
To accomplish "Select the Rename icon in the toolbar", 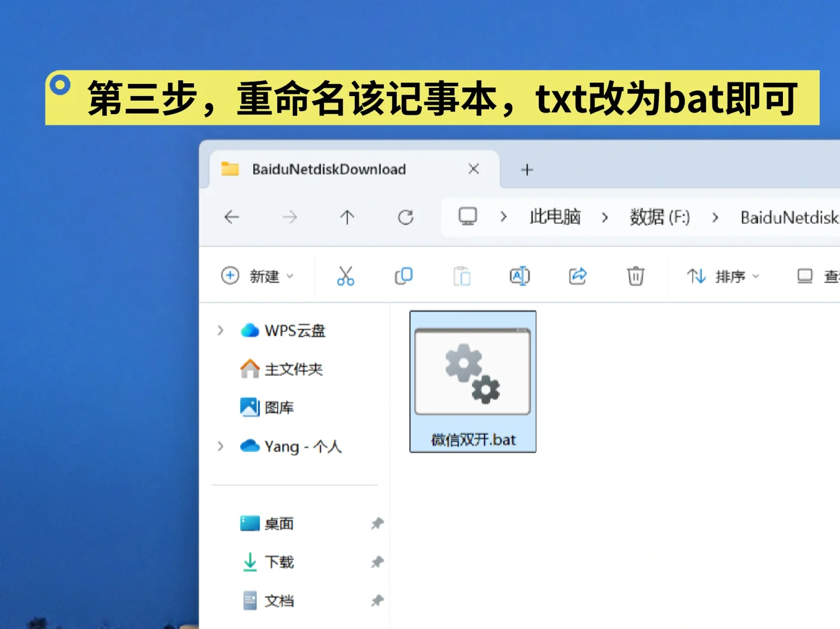I will 519,276.
